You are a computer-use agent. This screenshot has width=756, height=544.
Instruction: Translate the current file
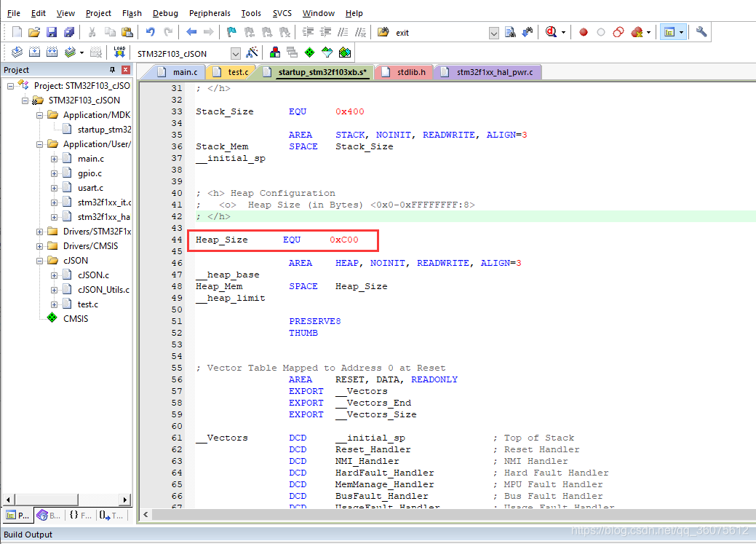(16, 52)
